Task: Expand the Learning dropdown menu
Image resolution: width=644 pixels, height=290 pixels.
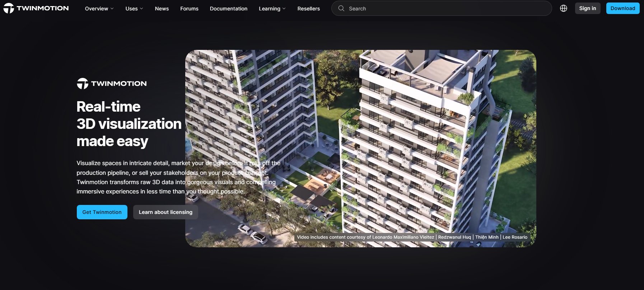Action: click(x=272, y=9)
